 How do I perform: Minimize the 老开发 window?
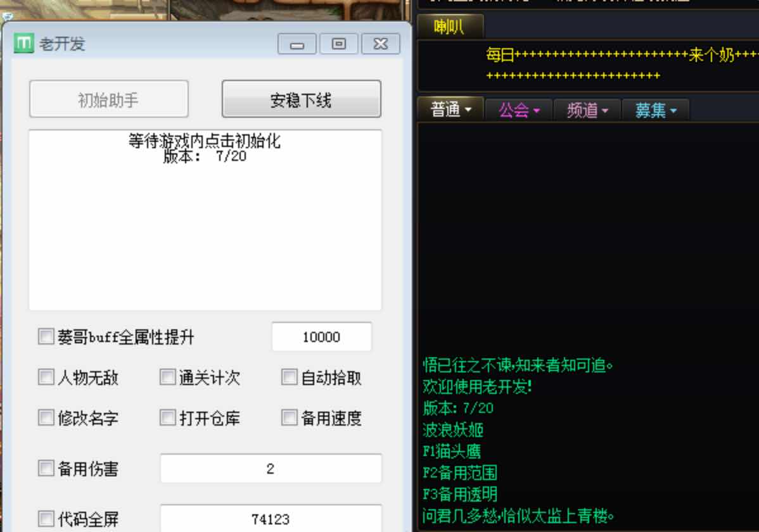[297, 44]
